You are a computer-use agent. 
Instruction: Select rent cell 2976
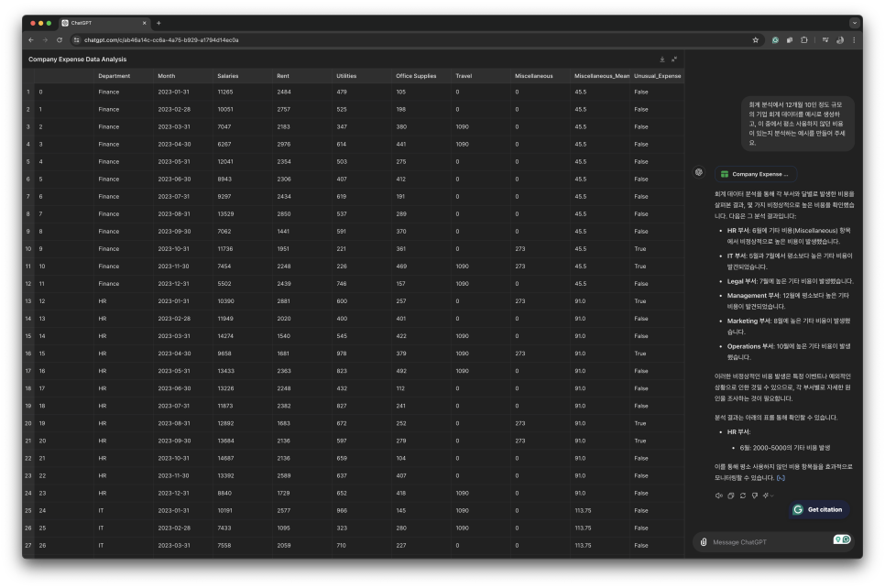coord(302,145)
